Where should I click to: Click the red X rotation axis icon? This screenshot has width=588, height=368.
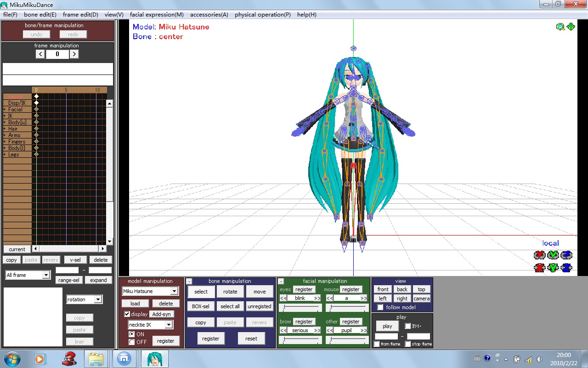coord(539,255)
